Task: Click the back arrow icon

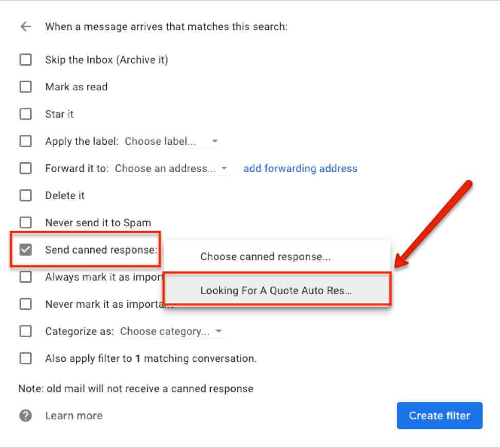Action: click(x=26, y=27)
